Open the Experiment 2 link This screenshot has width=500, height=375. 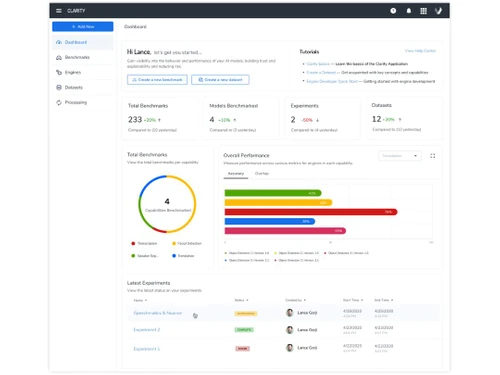[147, 330]
